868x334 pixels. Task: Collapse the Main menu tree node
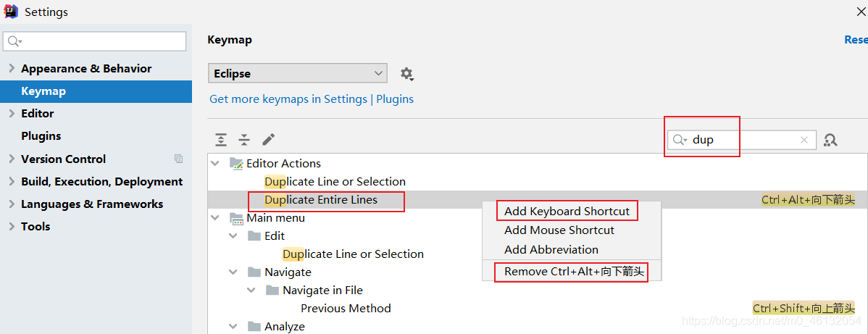[215, 218]
